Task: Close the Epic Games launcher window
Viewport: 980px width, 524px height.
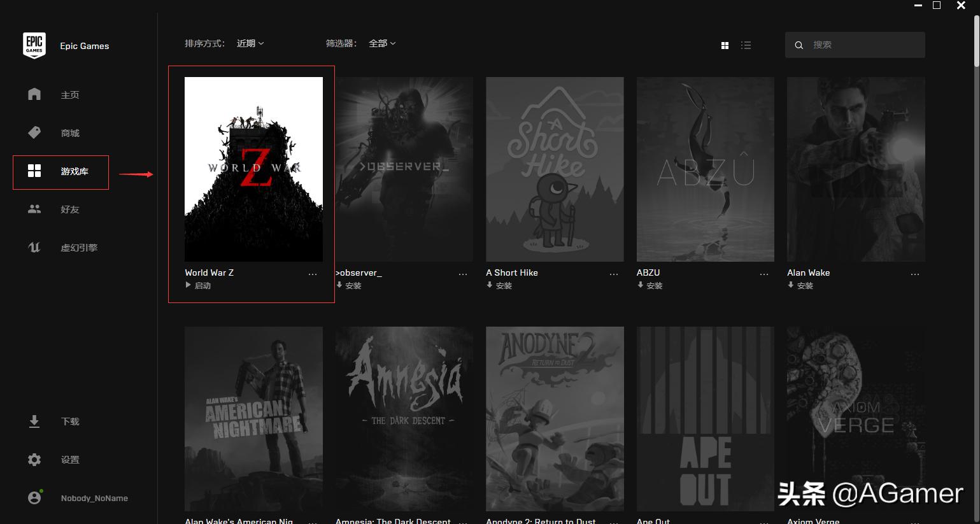Action: (x=962, y=5)
